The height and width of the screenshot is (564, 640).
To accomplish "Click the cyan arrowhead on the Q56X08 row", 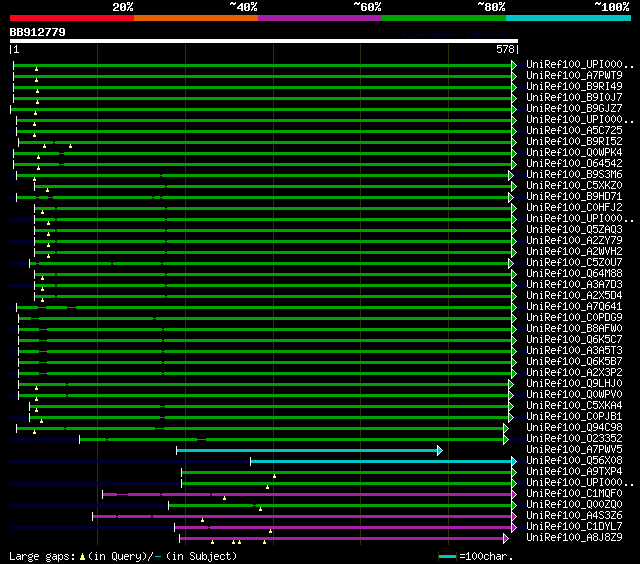I will (513, 461).
